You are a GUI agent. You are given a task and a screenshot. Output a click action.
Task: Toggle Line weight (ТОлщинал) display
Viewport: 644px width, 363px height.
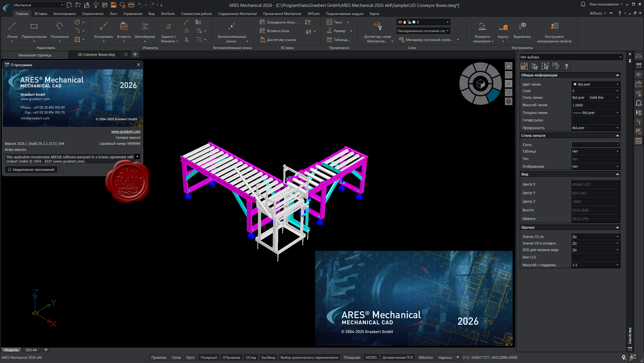click(x=352, y=357)
